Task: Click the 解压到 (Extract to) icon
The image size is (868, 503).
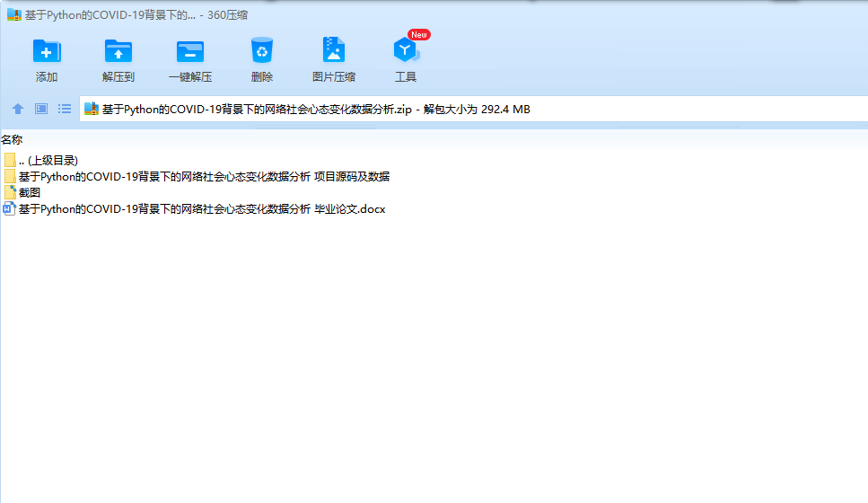Action: (x=118, y=51)
